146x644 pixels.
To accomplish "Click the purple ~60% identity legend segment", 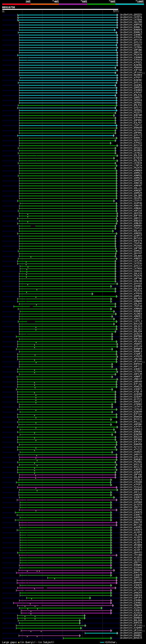I will pos(73,4).
